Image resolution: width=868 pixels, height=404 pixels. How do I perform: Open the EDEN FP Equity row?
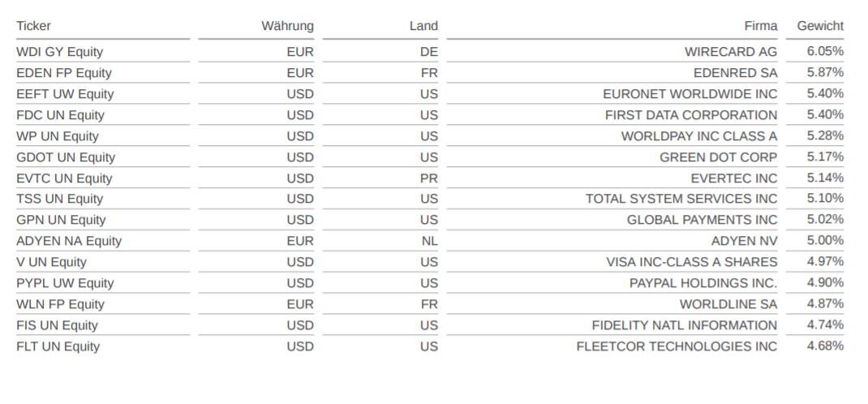click(430, 73)
